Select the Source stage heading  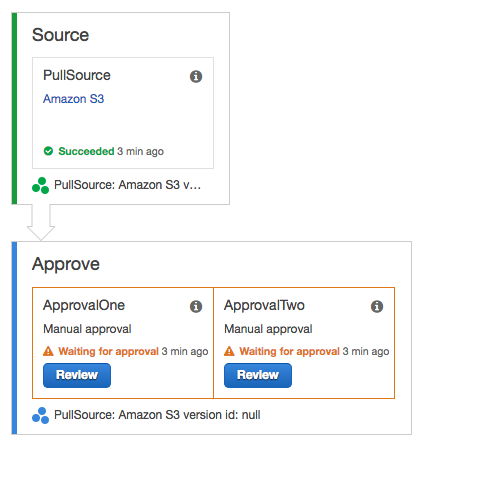click(60, 35)
